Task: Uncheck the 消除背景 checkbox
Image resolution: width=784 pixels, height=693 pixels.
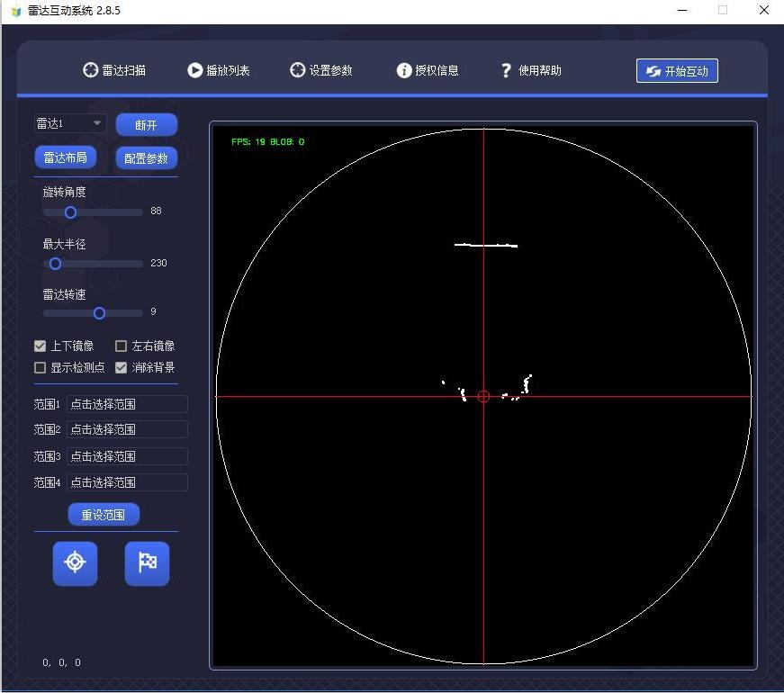Action: [122, 367]
